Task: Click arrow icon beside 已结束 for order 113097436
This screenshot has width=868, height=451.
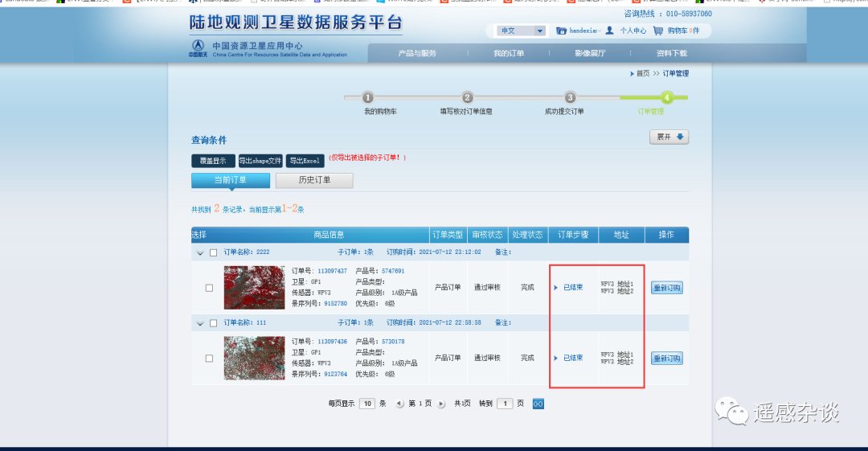Action: (556, 358)
